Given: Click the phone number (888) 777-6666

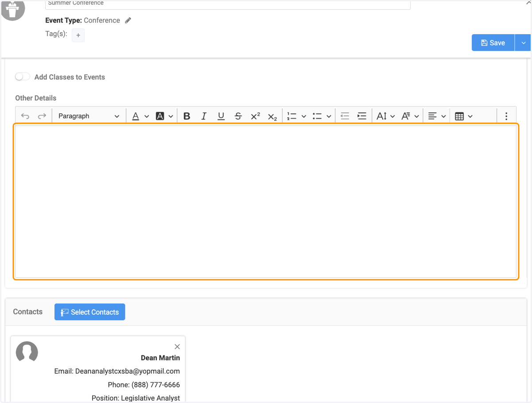Looking at the screenshot, I should coord(156,385).
